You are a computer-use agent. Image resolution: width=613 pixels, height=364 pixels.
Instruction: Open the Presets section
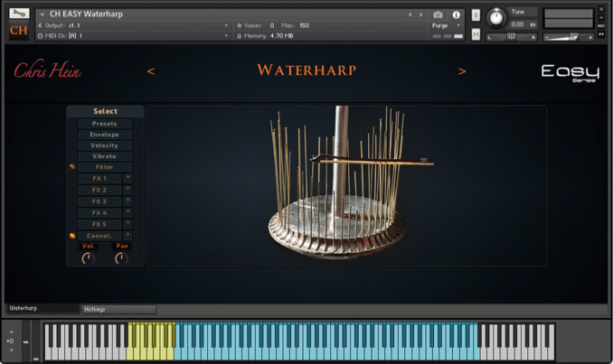coord(105,124)
